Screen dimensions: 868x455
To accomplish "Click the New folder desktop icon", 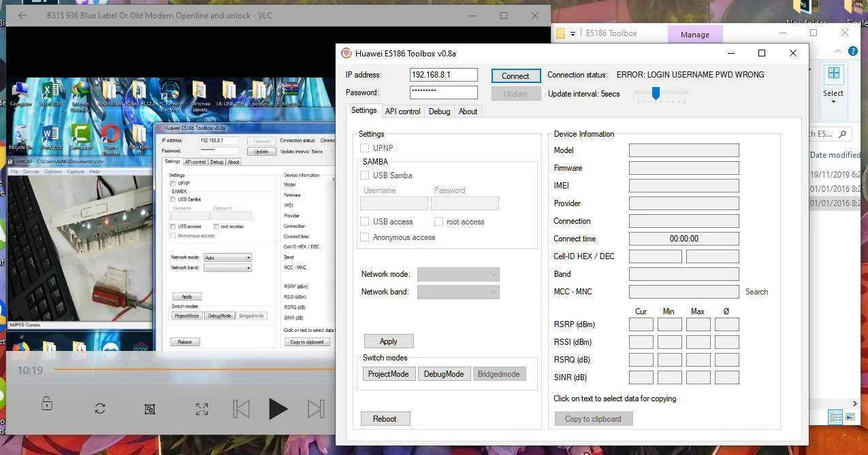I will [805, 14].
